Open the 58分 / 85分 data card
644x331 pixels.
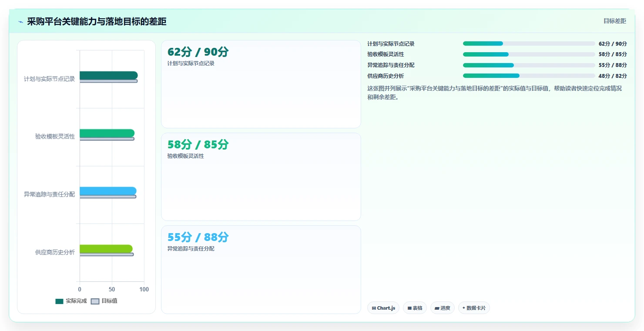[x=261, y=177]
